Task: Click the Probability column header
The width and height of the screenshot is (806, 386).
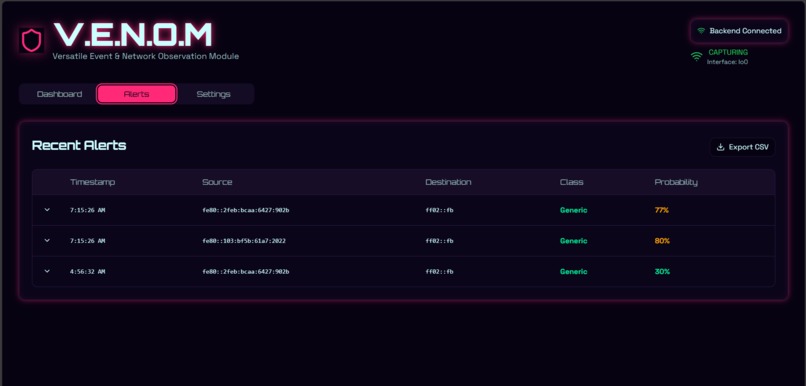Action: click(x=676, y=182)
